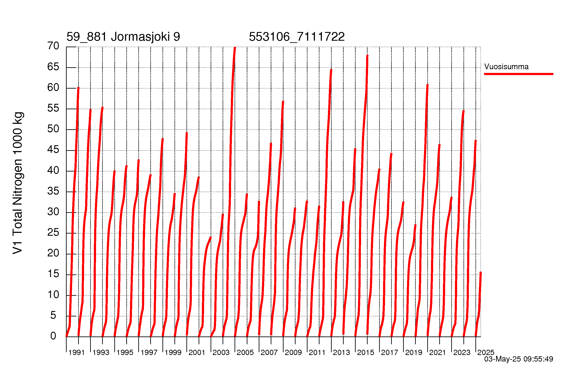Click y-axis tick label '10'

tap(53, 295)
